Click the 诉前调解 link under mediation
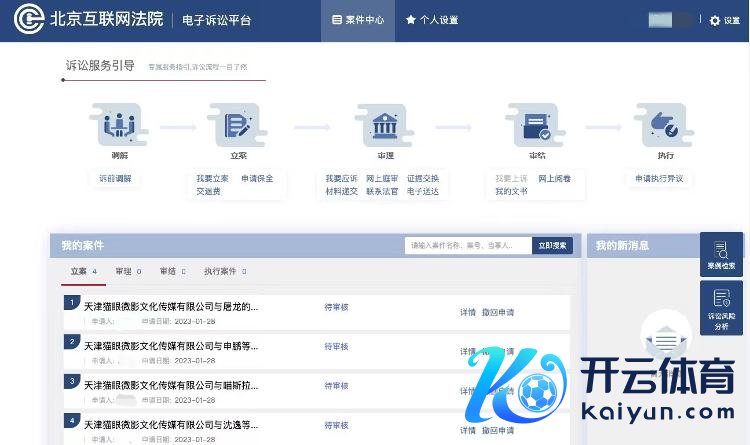Image resolution: width=750 pixels, height=445 pixels. [x=115, y=179]
